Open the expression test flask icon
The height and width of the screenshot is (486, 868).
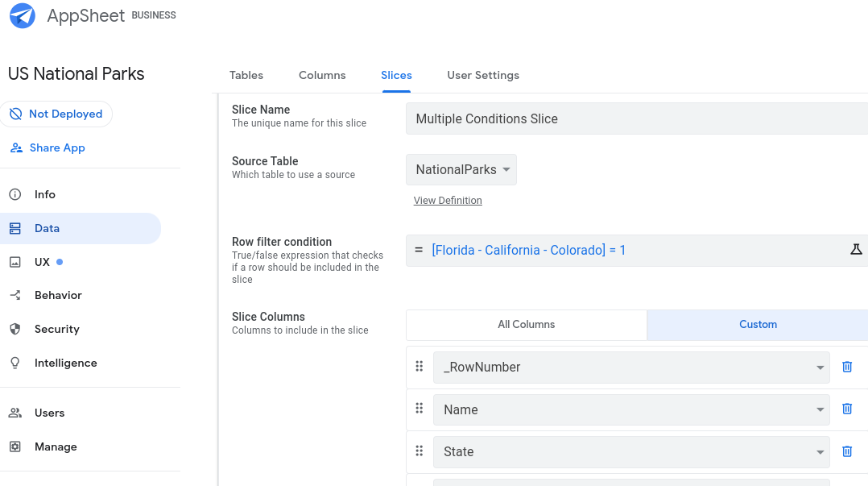tap(856, 249)
